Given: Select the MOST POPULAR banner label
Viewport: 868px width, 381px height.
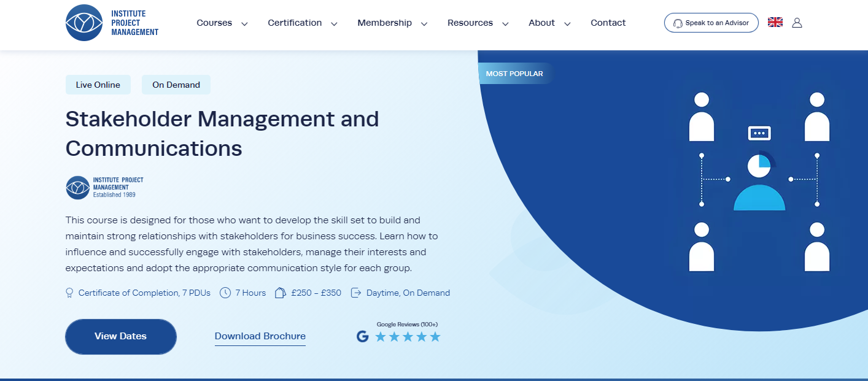Looking at the screenshot, I should (514, 73).
